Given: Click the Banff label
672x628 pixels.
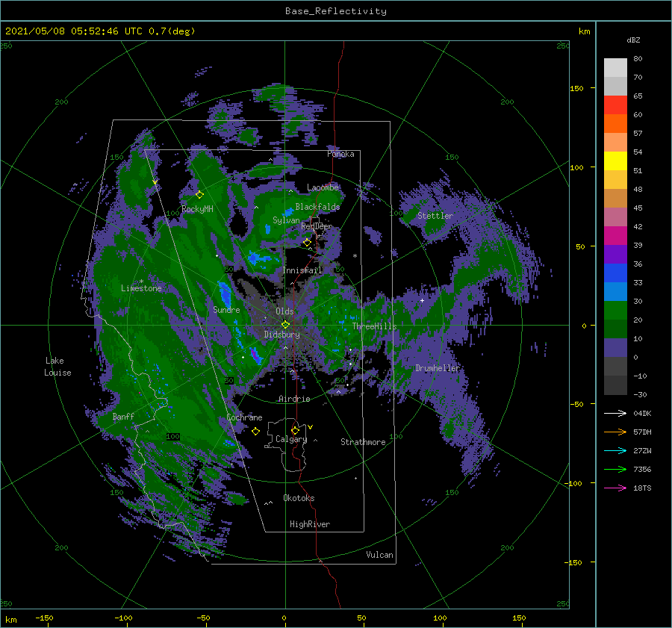Looking at the screenshot, I should coord(123,417).
